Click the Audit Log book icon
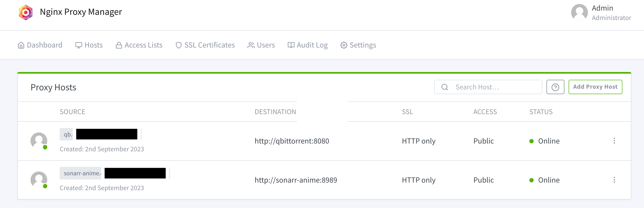The width and height of the screenshot is (644, 208). pos(291,45)
